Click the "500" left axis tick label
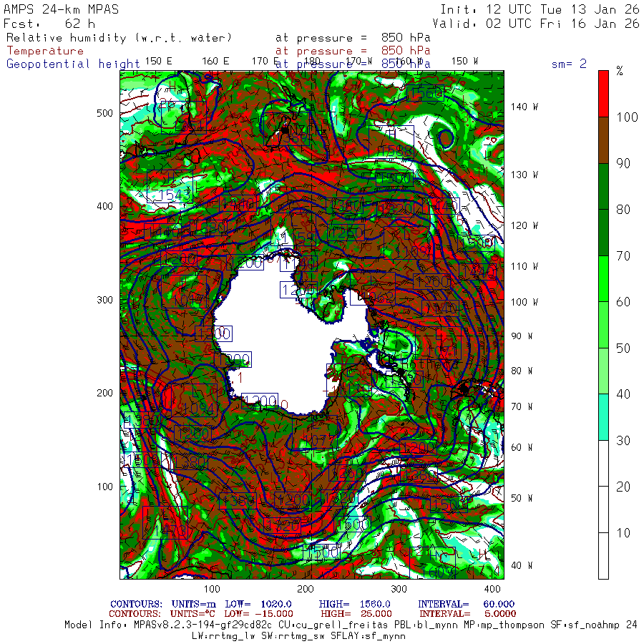This screenshot has height=644, width=644. point(104,113)
